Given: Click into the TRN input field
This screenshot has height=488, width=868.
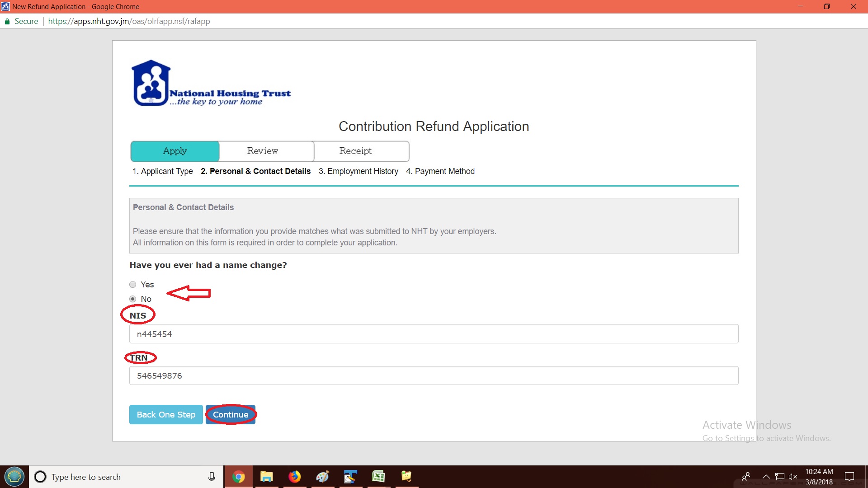Looking at the screenshot, I should point(433,375).
